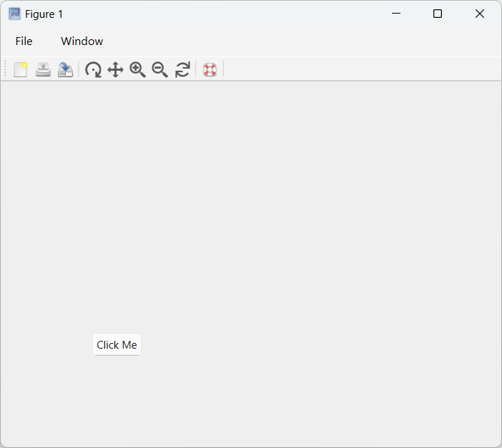Click empty toolbar space right of Help icon
Viewport: 502px width, 448px height.
pyautogui.click(x=358, y=69)
